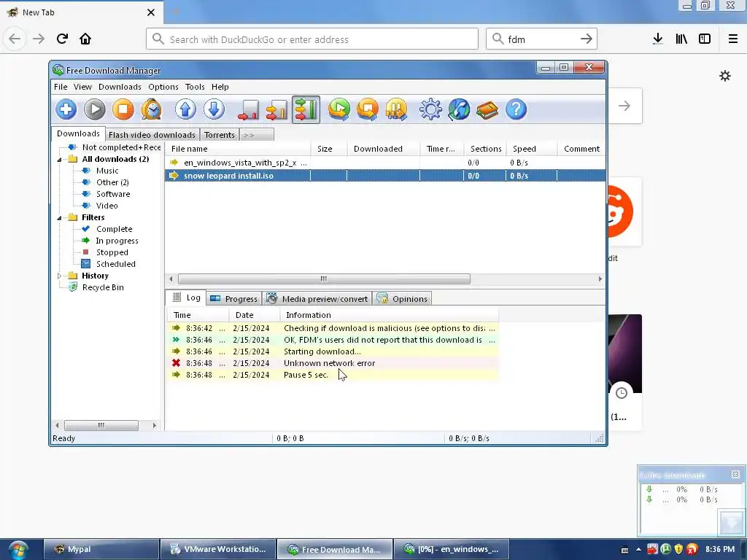Collapse the Filters tree node
This screenshot has height=560, width=747.
tap(60, 217)
